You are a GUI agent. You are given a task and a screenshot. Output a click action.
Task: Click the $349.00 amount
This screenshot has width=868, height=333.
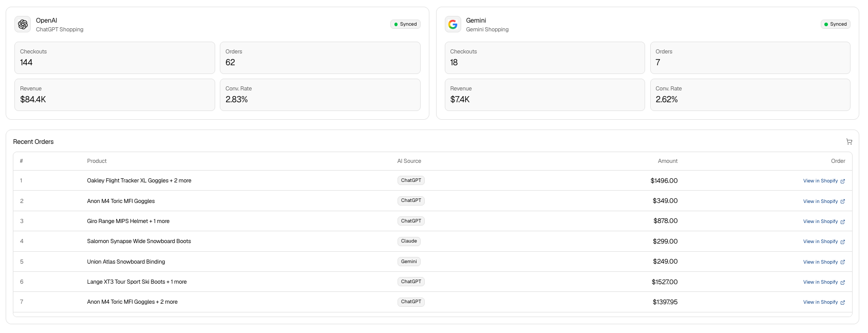tap(665, 201)
